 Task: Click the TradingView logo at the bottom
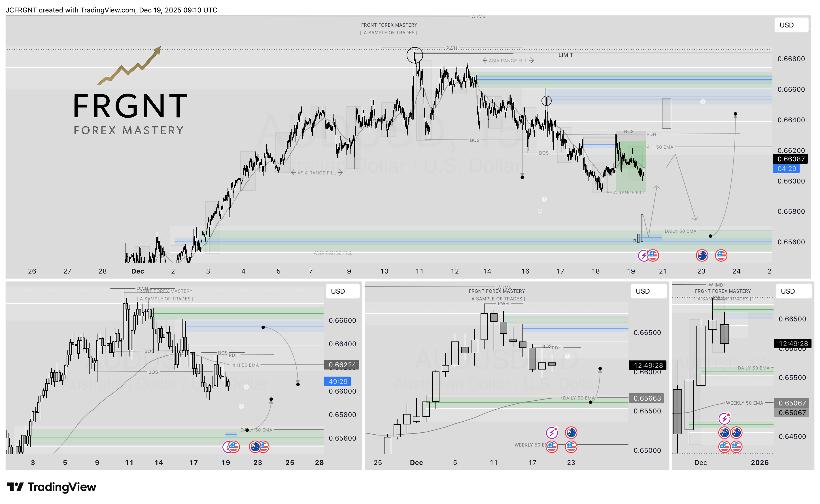pyautogui.click(x=51, y=487)
